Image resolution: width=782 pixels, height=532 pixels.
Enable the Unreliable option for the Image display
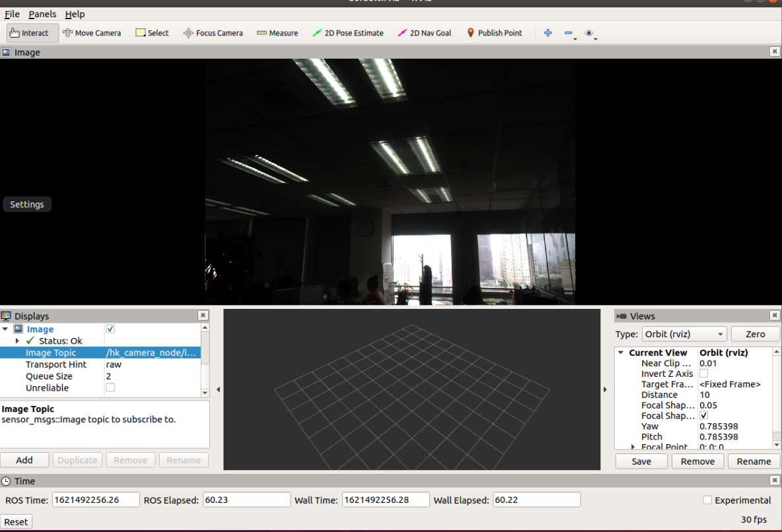coord(110,387)
